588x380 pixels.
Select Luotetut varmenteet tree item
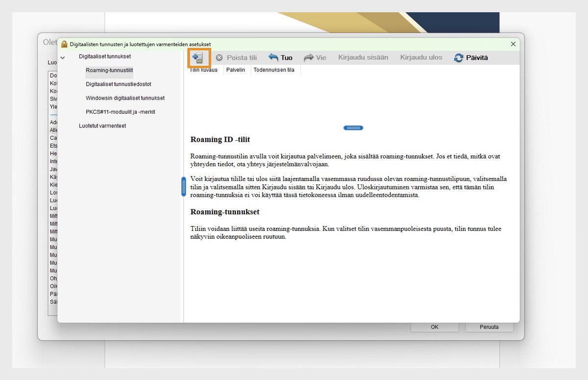coord(102,126)
